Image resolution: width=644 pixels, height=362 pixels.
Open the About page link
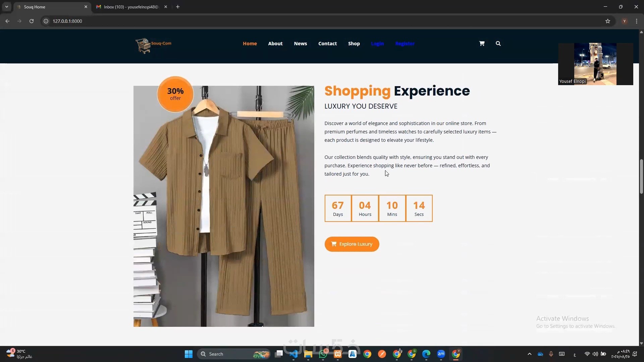coord(275,44)
